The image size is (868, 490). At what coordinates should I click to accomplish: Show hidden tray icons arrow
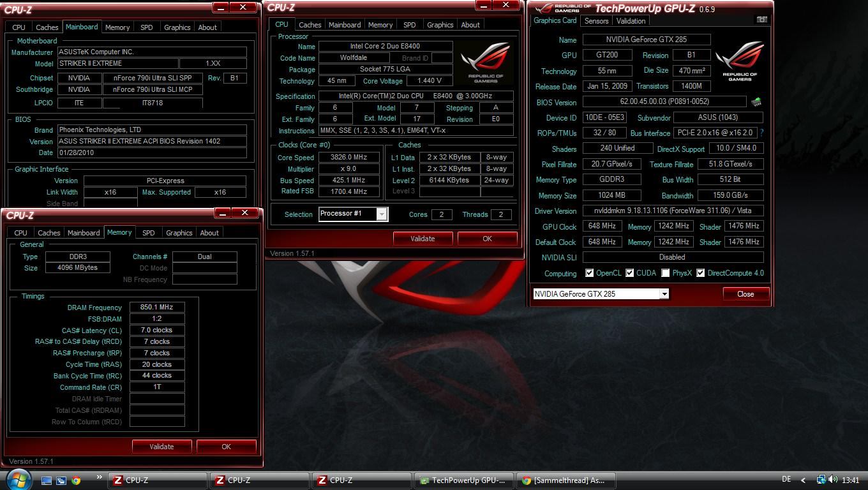pyautogui.click(x=803, y=480)
